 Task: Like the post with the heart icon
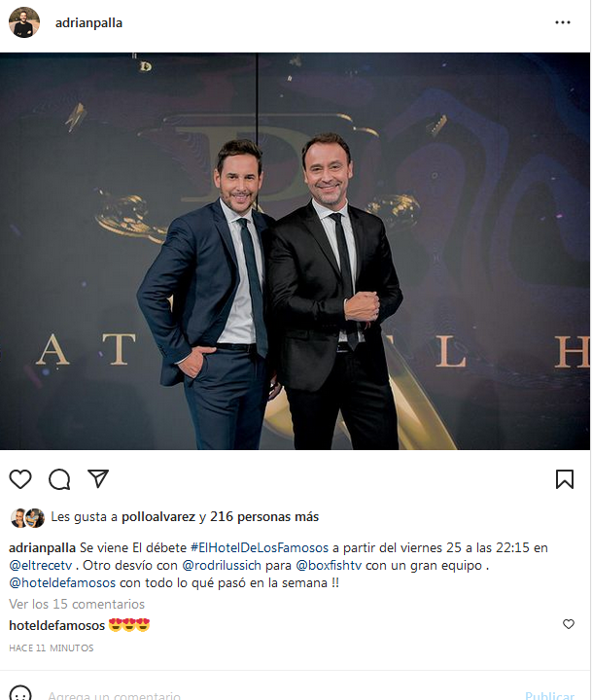(x=20, y=479)
